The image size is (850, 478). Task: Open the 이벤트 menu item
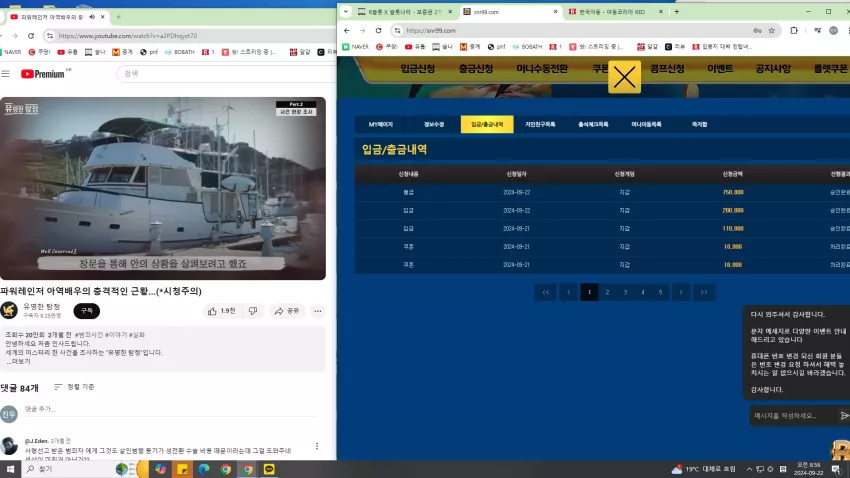click(x=720, y=69)
